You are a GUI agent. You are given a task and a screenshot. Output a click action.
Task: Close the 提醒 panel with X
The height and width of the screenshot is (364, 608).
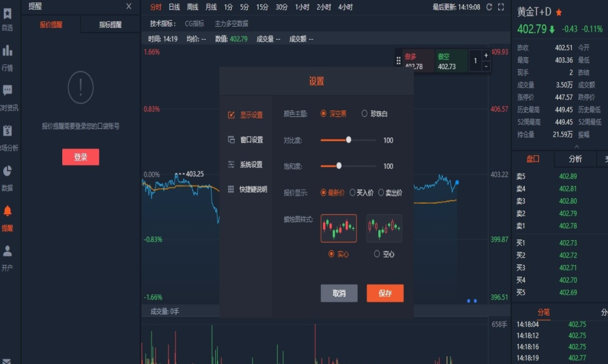[129, 6]
